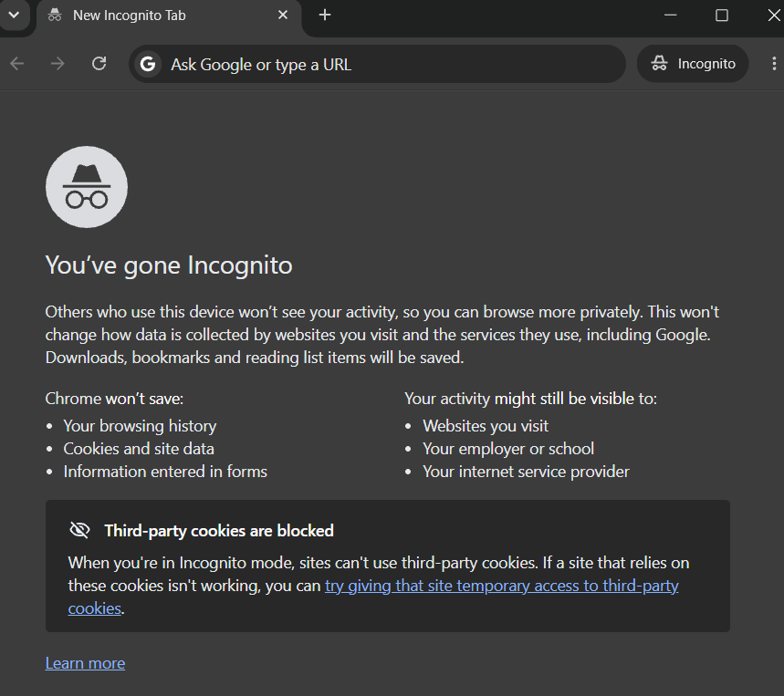The image size is (784, 696).
Task: Reload the page with refresh icon
Action: tap(99, 64)
